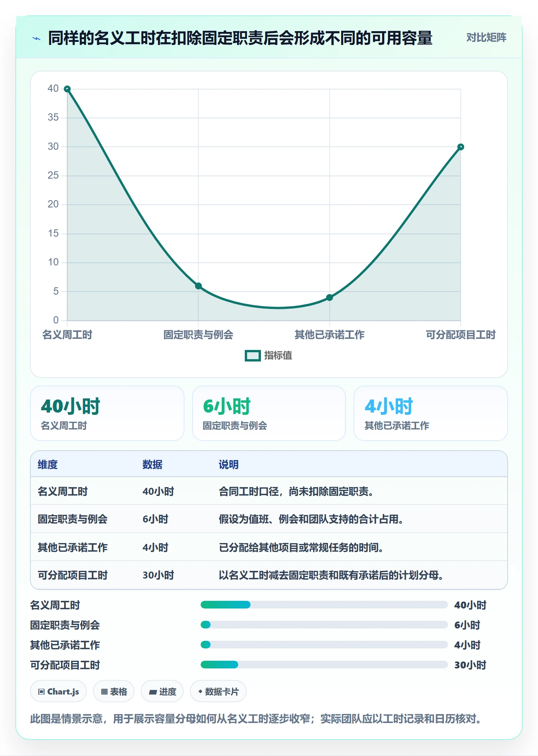
Task: Click the chart point for 名义周工时
Action: [x=67, y=89]
